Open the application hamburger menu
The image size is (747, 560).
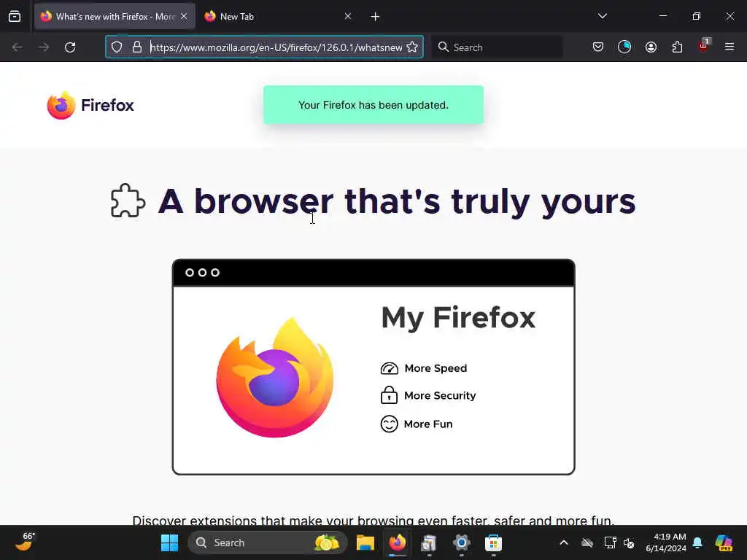(x=729, y=47)
